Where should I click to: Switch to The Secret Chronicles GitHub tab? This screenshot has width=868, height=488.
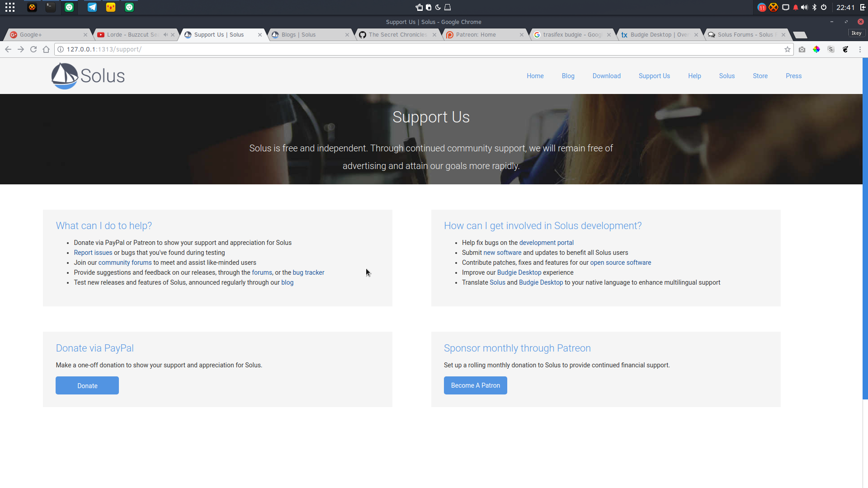point(397,35)
